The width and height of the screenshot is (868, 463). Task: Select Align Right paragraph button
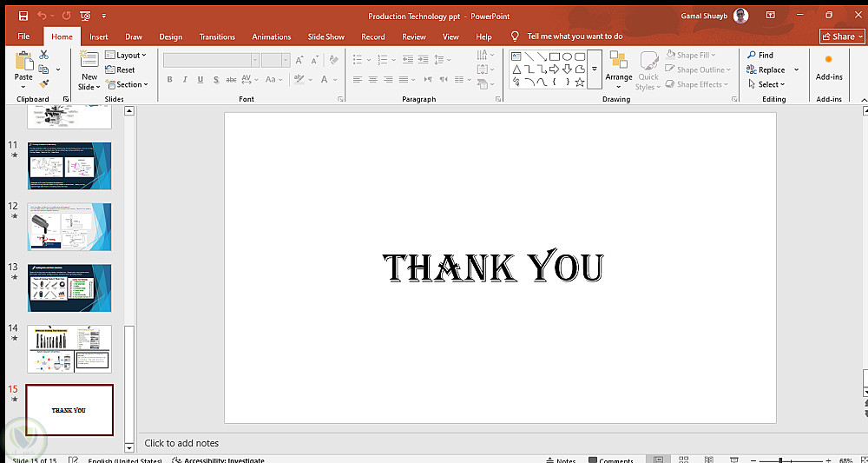tap(389, 79)
